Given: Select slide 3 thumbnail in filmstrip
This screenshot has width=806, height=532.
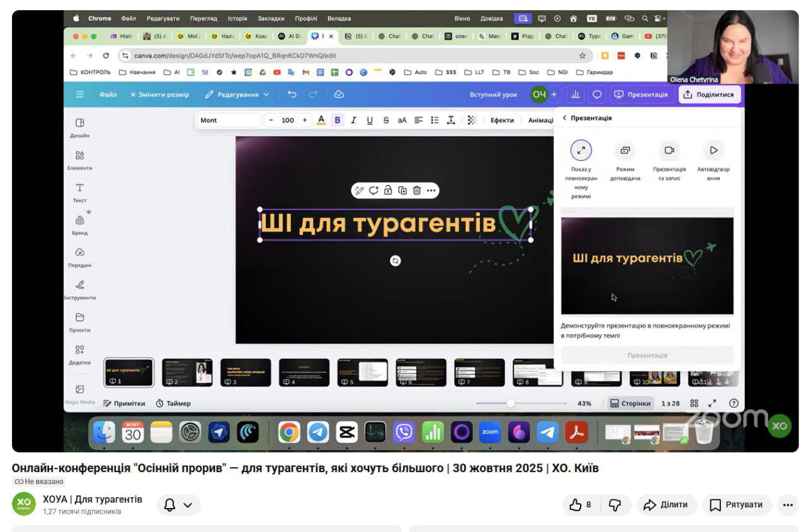Looking at the screenshot, I should (246, 373).
